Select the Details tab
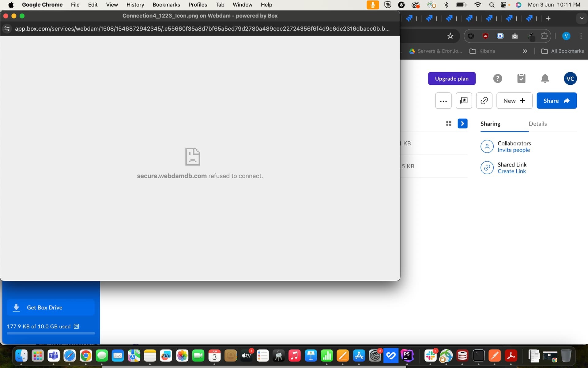 [538, 124]
